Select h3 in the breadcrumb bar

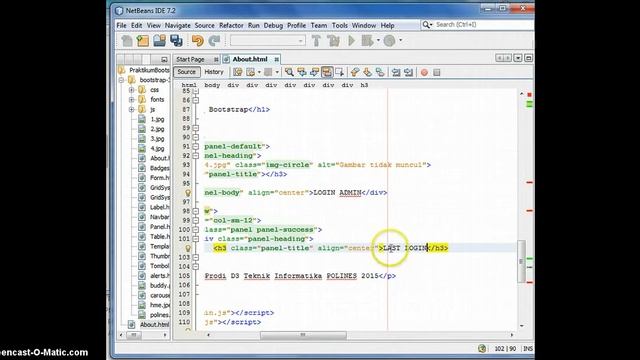coord(364,85)
